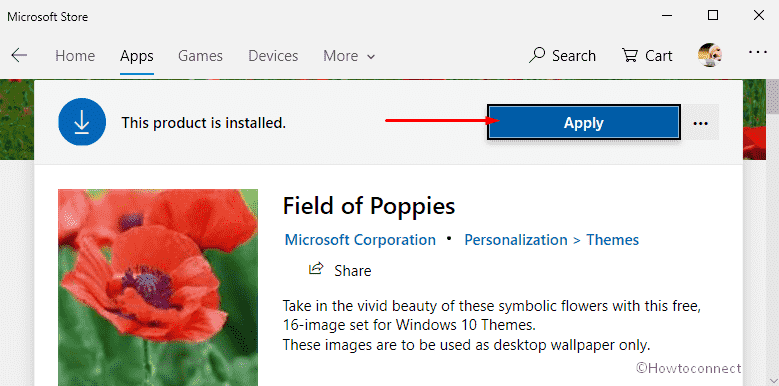This screenshot has height=386, width=779.
Task: Go back with the back arrow icon
Action: 19,55
